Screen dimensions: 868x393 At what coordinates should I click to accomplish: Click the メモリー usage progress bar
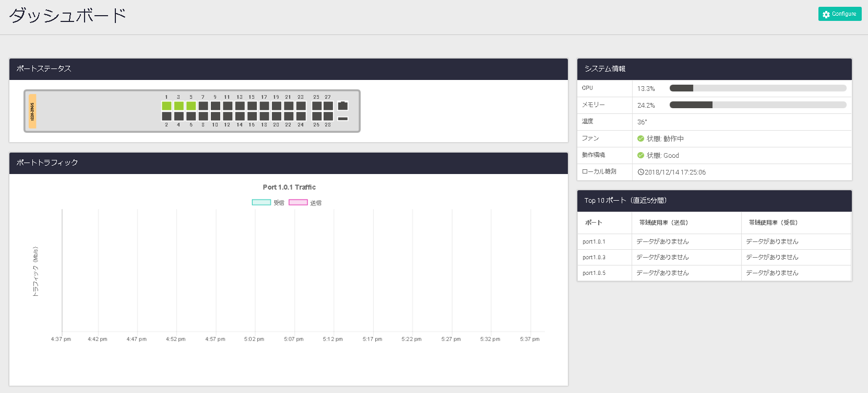pos(757,105)
